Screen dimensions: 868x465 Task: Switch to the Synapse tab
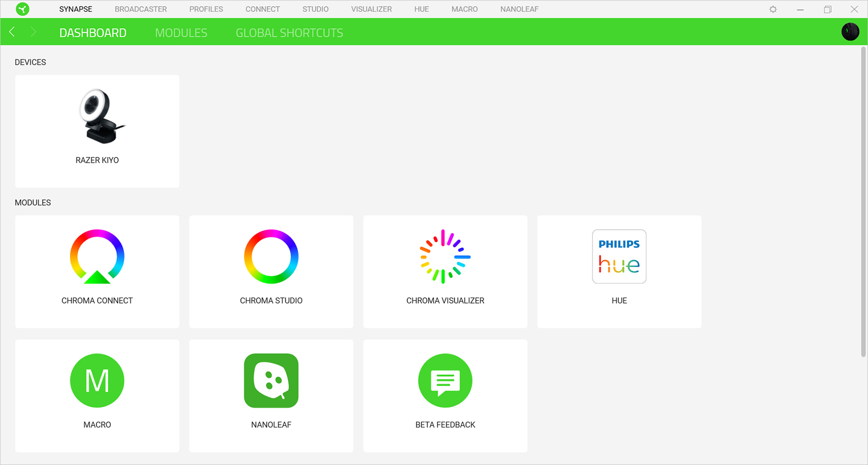(x=76, y=9)
